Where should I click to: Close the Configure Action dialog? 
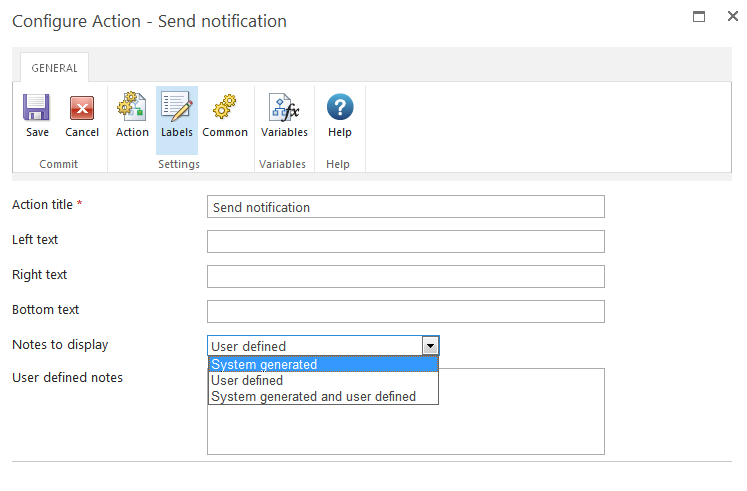click(x=732, y=16)
